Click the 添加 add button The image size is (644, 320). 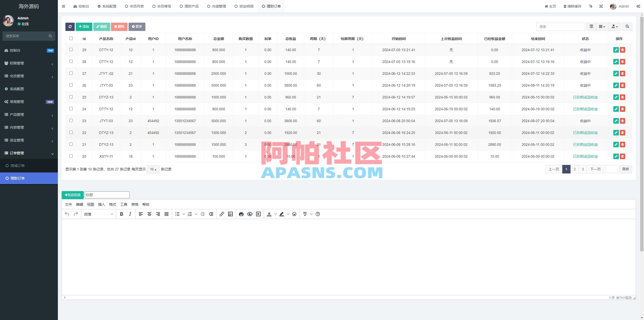click(84, 26)
